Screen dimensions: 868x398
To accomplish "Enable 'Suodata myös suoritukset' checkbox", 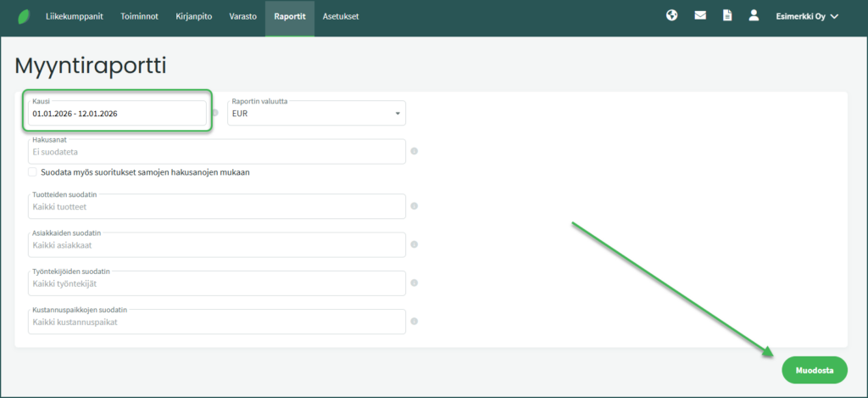I will coord(32,172).
